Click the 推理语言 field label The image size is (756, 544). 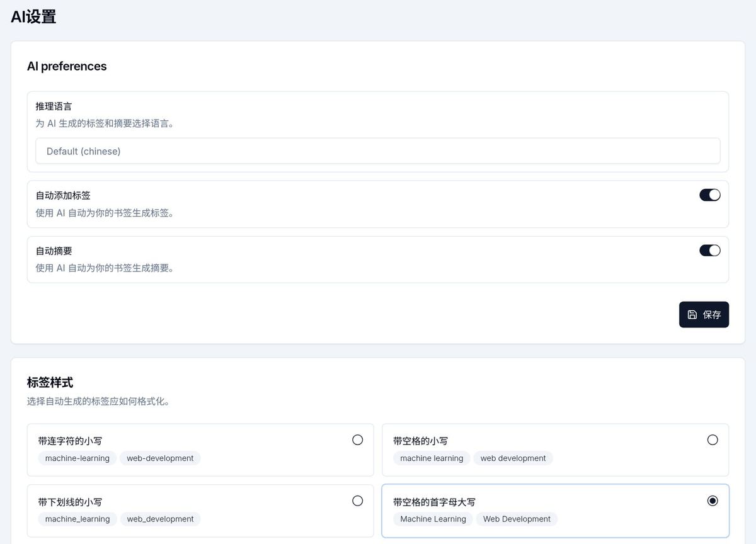click(x=54, y=106)
